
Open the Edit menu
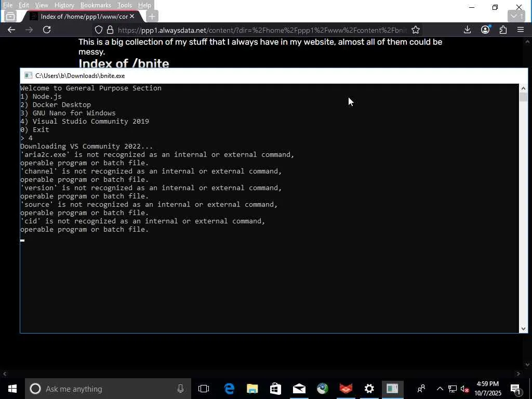point(23,5)
